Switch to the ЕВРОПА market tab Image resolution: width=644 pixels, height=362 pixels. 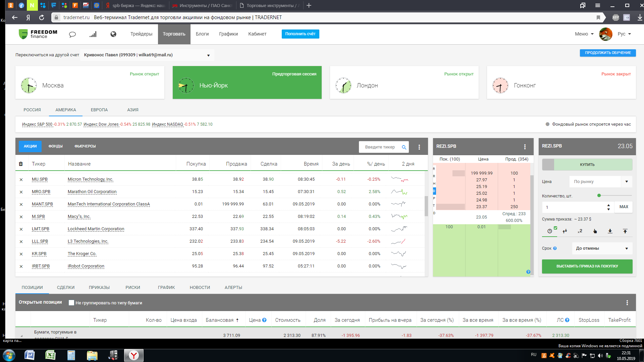tap(99, 110)
